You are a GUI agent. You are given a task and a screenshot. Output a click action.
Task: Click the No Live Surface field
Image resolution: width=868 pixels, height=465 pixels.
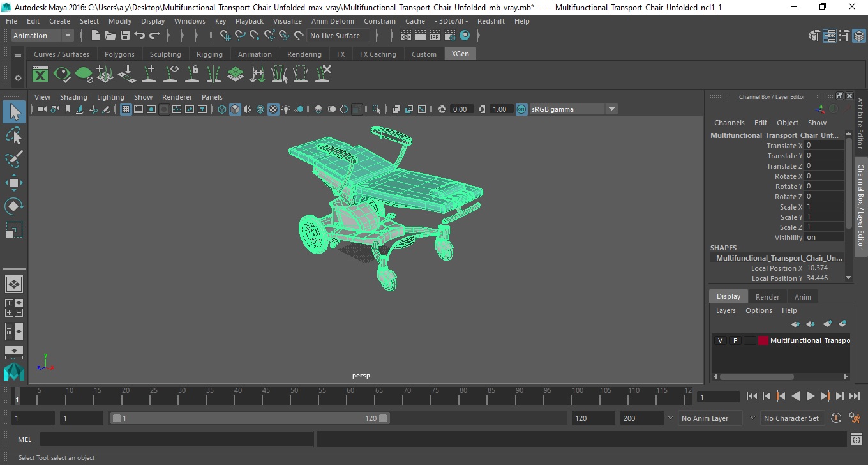339,36
